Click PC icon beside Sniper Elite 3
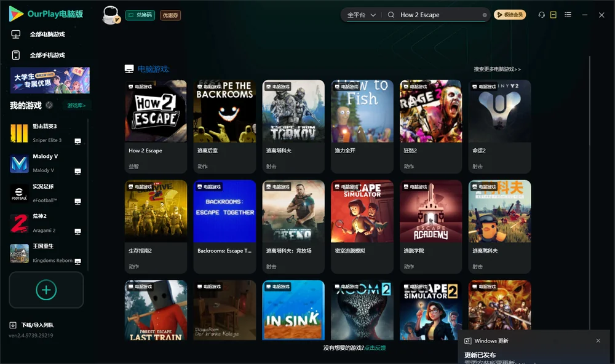The width and height of the screenshot is (615, 364). 77,141
